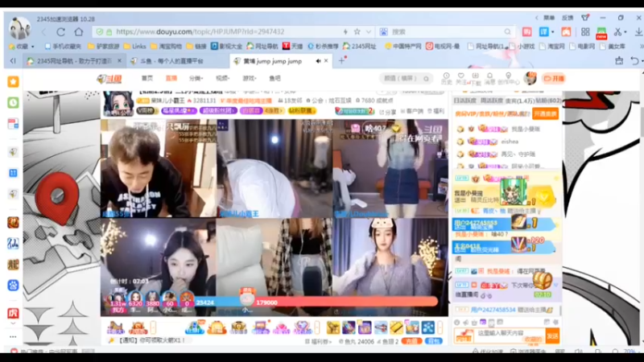Send chat with the 发送 button
The image size is (644, 362).
click(x=552, y=336)
